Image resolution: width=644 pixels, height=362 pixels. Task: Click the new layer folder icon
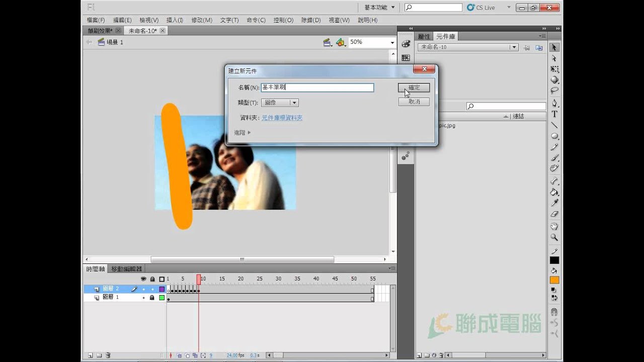pos(99,355)
